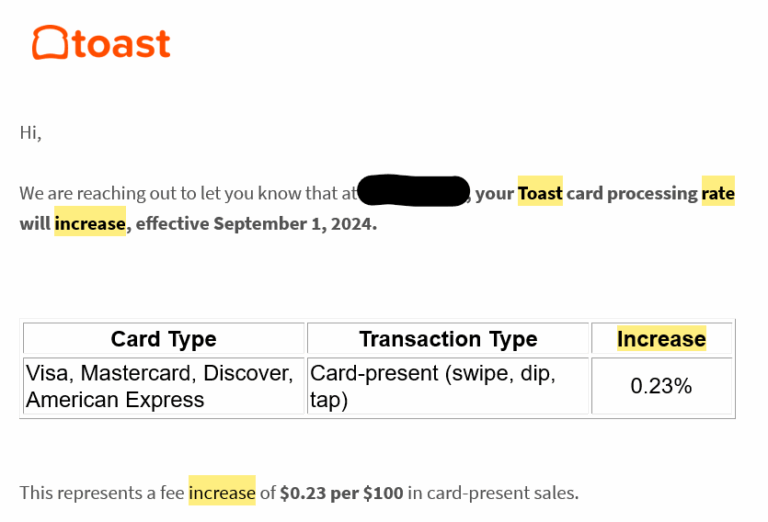
Task: Click 'in card-present sales' text
Action: point(493,493)
